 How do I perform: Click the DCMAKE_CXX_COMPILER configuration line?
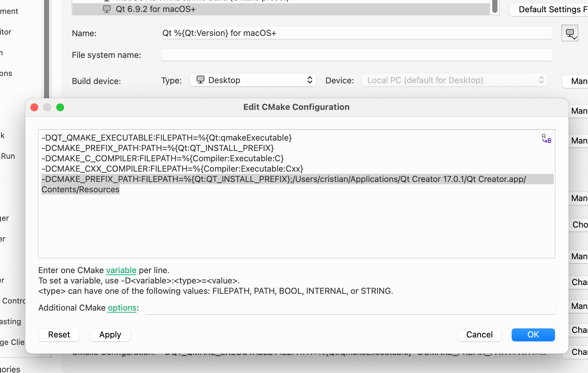(172, 169)
